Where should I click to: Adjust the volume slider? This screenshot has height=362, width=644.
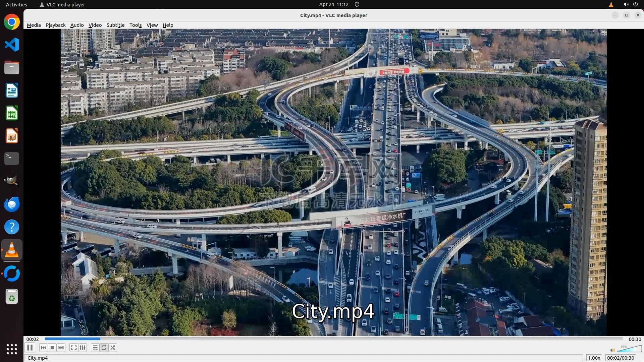(x=629, y=349)
